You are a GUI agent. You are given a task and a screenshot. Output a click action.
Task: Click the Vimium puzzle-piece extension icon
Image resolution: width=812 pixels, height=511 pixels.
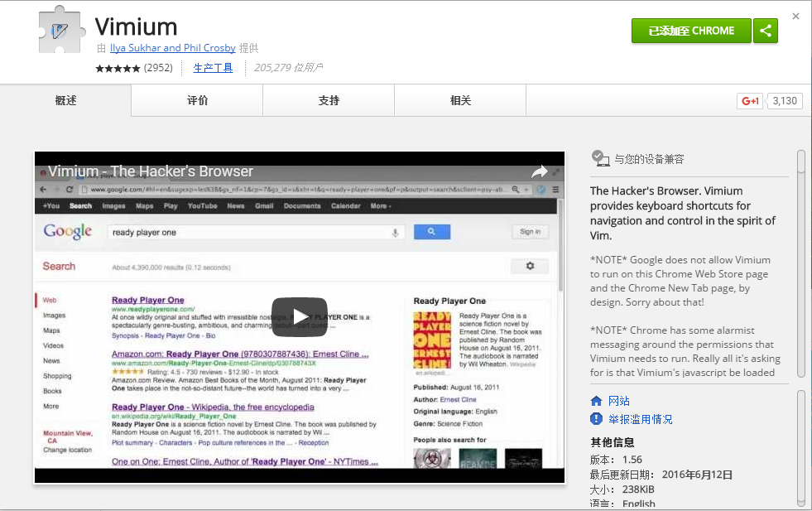coord(61,30)
